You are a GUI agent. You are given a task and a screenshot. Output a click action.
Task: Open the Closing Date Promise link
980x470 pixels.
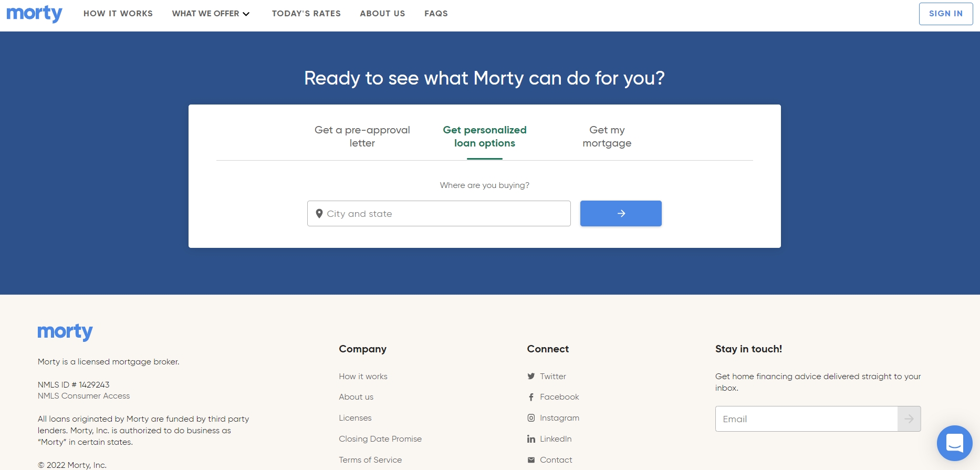coord(380,439)
